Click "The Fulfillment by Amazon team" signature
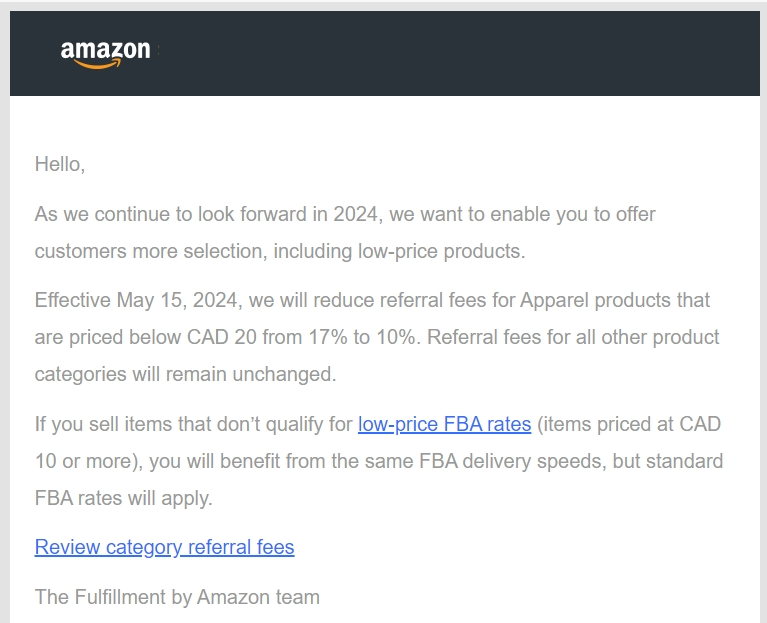767x623 pixels. coord(177,598)
